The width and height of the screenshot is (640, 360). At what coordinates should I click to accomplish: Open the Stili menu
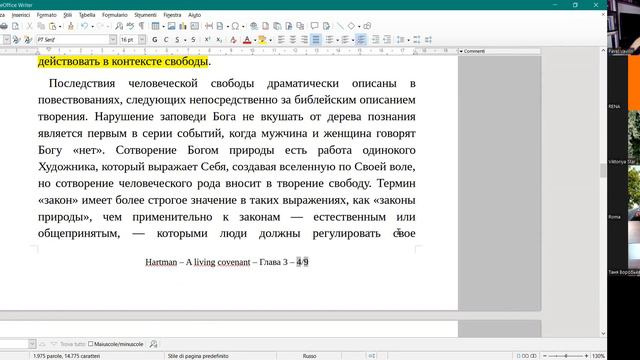click(68, 15)
